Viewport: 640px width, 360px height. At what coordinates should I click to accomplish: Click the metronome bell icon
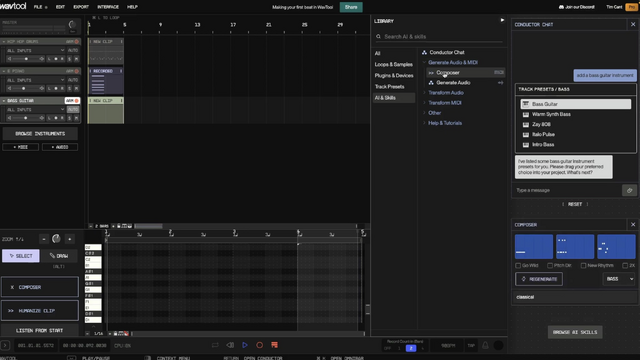(485, 345)
